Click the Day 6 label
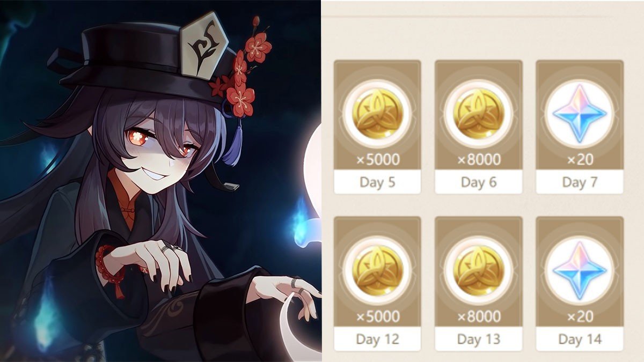 pos(478,182)
